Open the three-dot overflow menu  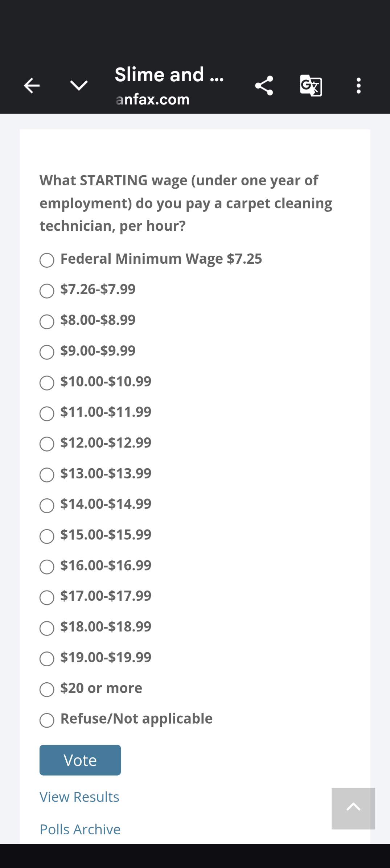(x=358, y=86)
